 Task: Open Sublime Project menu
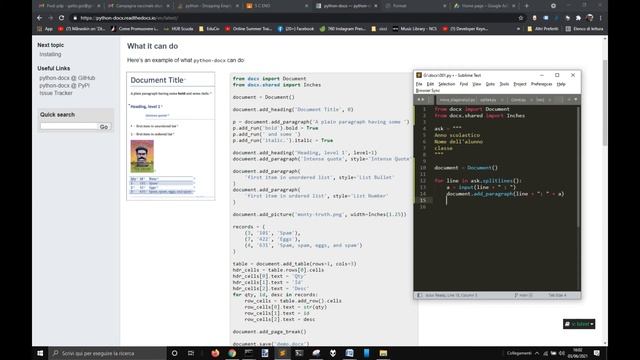[520, 84]
